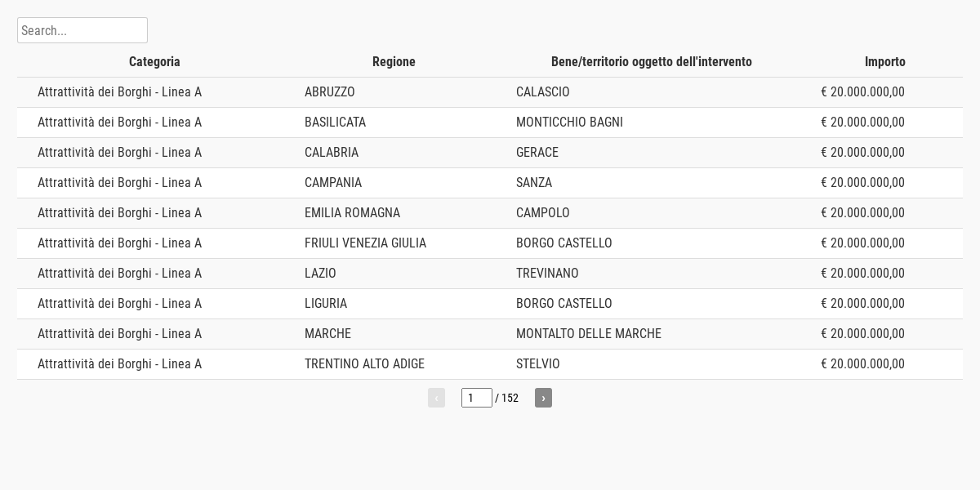Click the MONTALTO DELLE MARCHE cell
This screenshot has width=980, height=490.
[x=589, y=334]
